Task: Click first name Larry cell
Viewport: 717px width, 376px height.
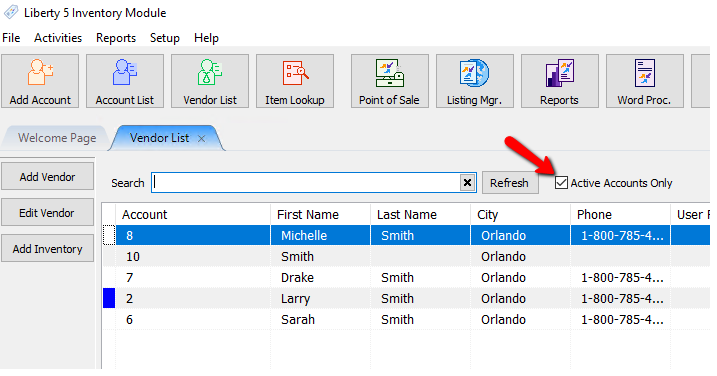Action: 321,299
